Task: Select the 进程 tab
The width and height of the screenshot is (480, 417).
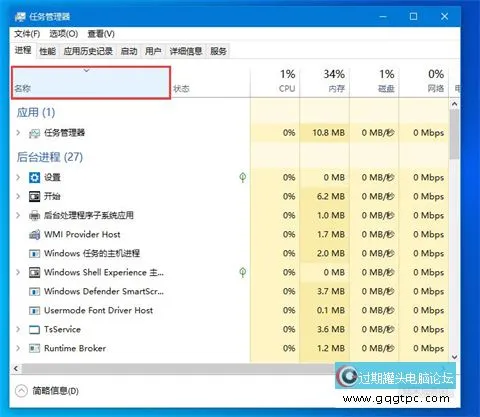Action: (23, 50)
